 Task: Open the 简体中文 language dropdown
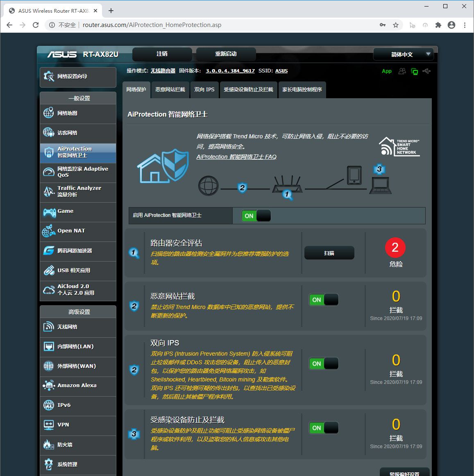tap(403, 54)
